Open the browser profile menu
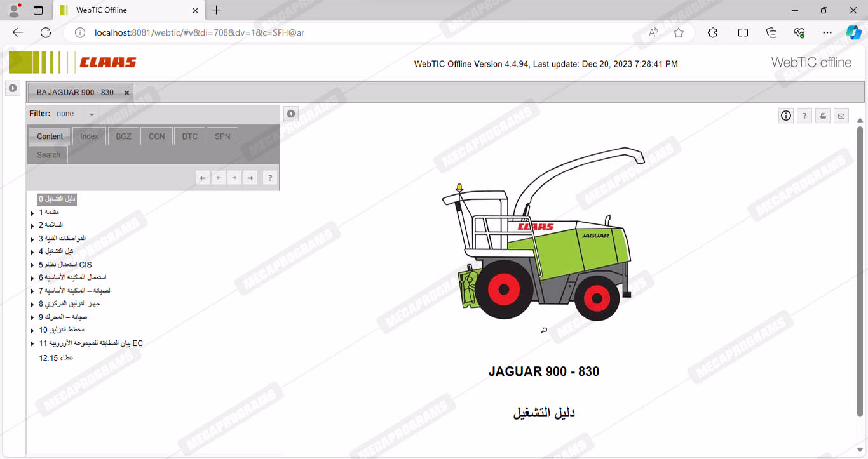The height and width of the screenshot is (459, 868). coord(14,10)
